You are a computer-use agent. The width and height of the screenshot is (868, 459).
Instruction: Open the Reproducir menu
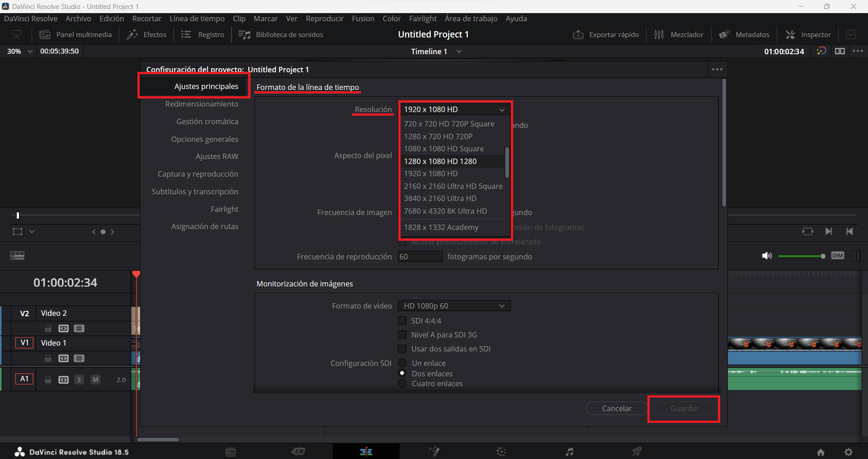coord(325,19)
